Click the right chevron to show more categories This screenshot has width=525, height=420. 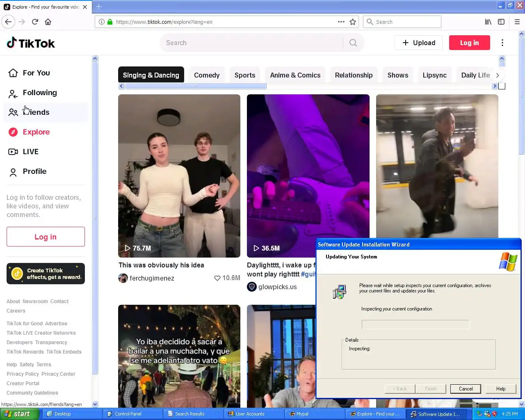click(x=498, y=75)
